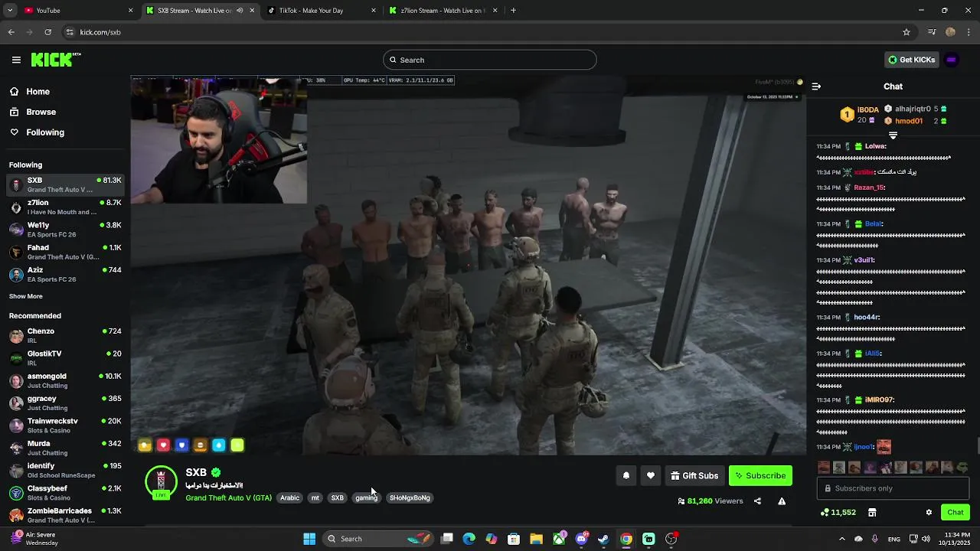Click the 11,552 channel points balance
Image resolution: width=980 pixels, height=551 pixels.
coord(838,512)
